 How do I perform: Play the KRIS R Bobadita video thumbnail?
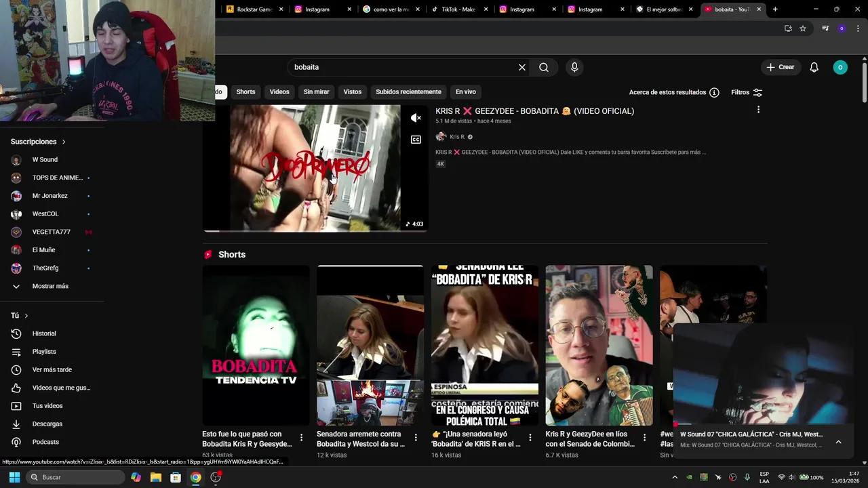click(315, 168)
